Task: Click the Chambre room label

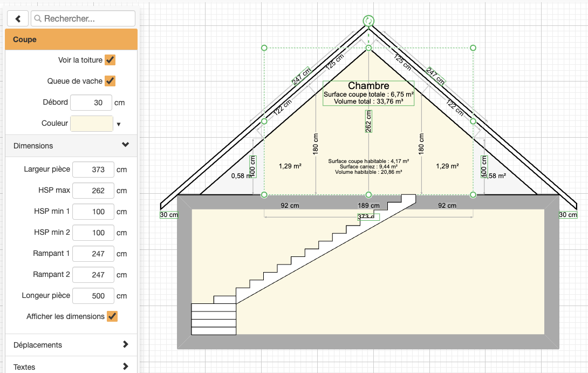Action: pos(368,86)
